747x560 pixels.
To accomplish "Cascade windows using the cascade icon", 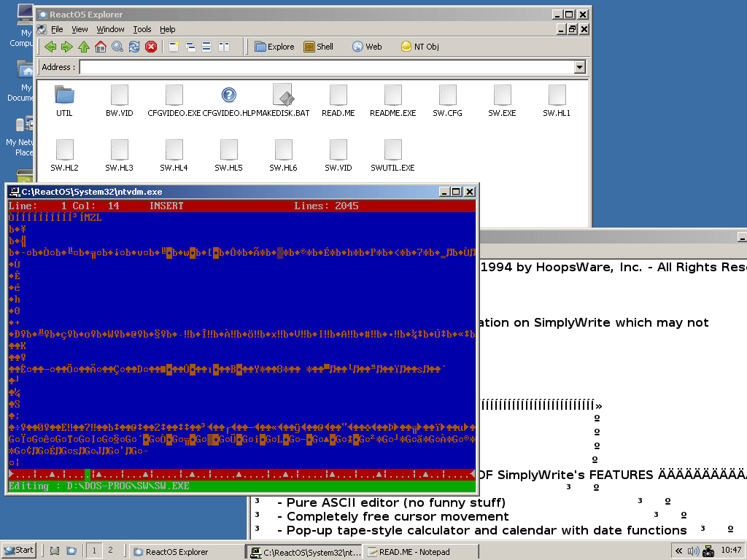I will 190,47.
